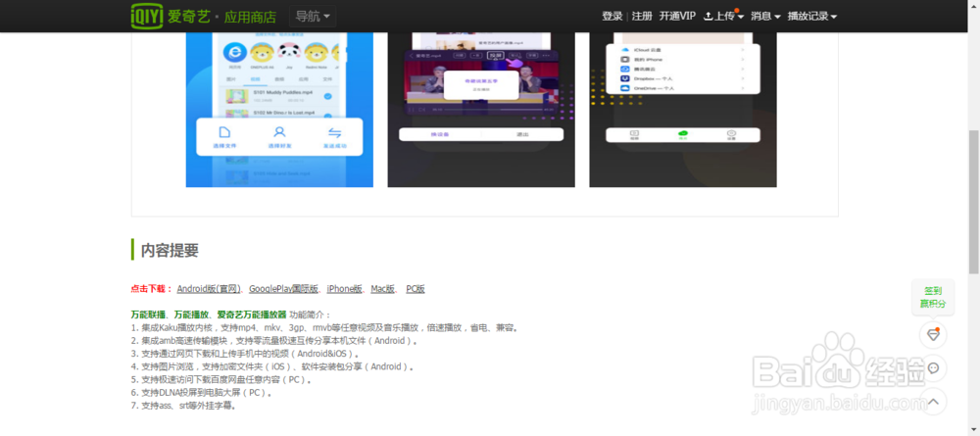Open the iPhone版 download link
The width and height of the screenshot is (980, 436).
tap(344, 289)
